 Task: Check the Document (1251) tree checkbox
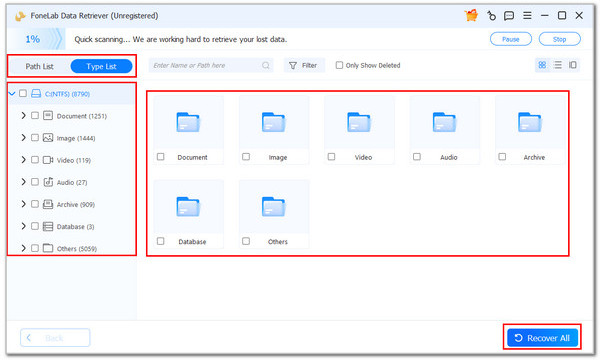[x=35, y=116]
